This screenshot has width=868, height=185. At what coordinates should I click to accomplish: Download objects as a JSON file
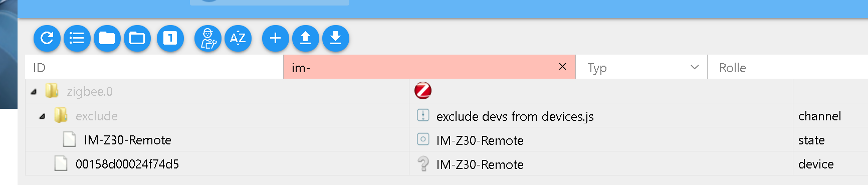(x=336, y=38)
